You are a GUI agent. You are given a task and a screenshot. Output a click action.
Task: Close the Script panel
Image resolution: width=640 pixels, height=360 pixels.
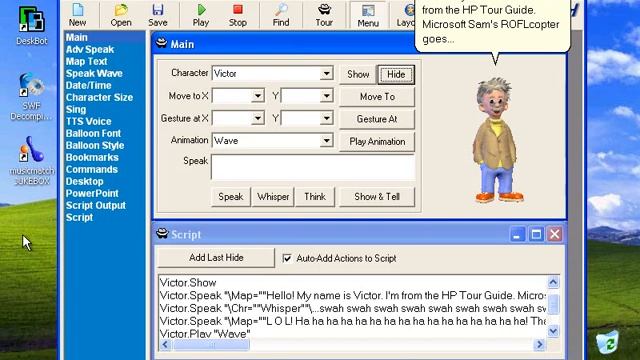[x=555, y=235]
